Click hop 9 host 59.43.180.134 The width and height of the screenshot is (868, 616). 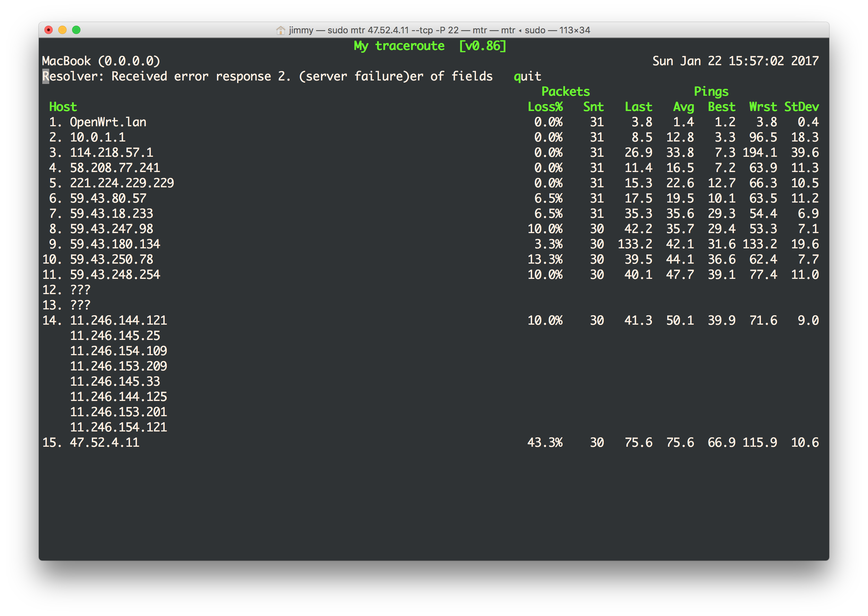(x=115, y=244)
